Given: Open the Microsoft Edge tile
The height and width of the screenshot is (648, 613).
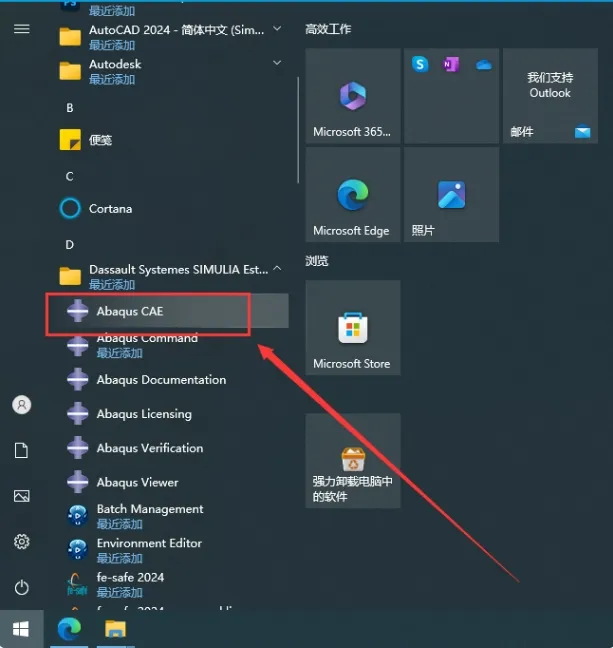Looking at the screenshot, I should point(353,195).
